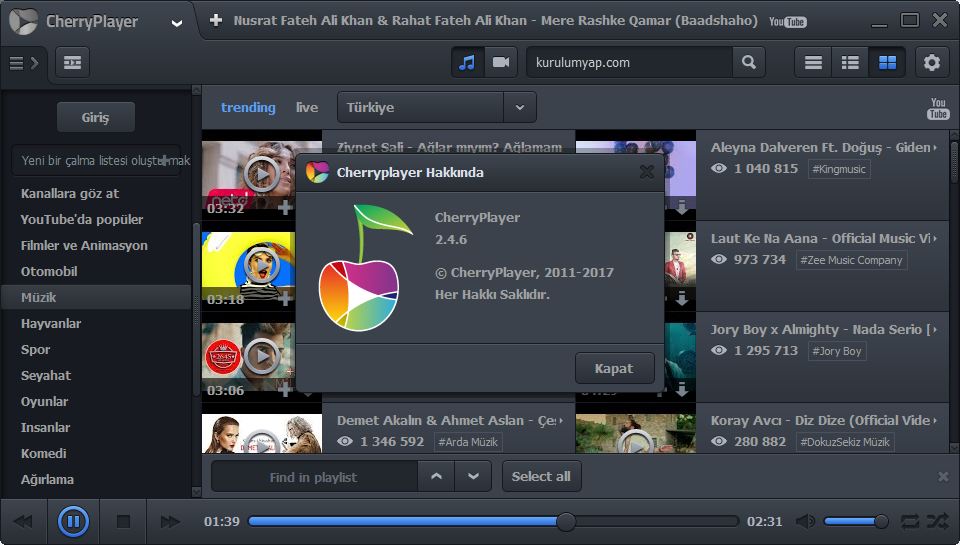
Task: Switch to the live tab
Action: (307, 107)
